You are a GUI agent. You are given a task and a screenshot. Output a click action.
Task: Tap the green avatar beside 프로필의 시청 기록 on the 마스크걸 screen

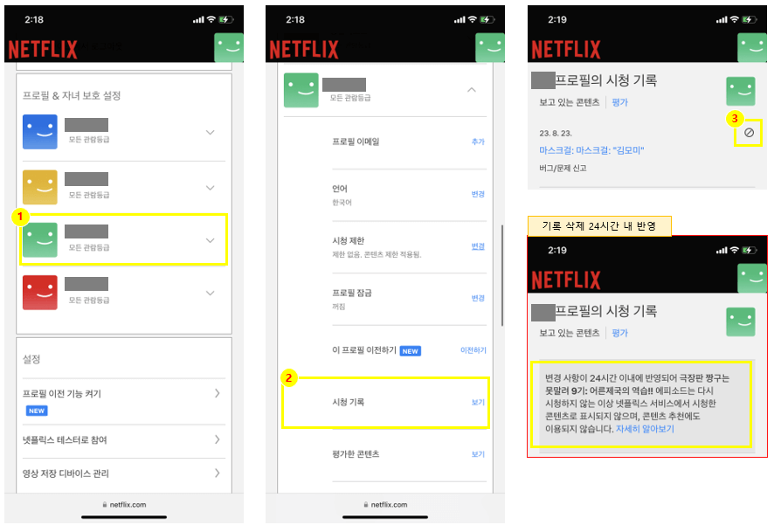[741, 92]
